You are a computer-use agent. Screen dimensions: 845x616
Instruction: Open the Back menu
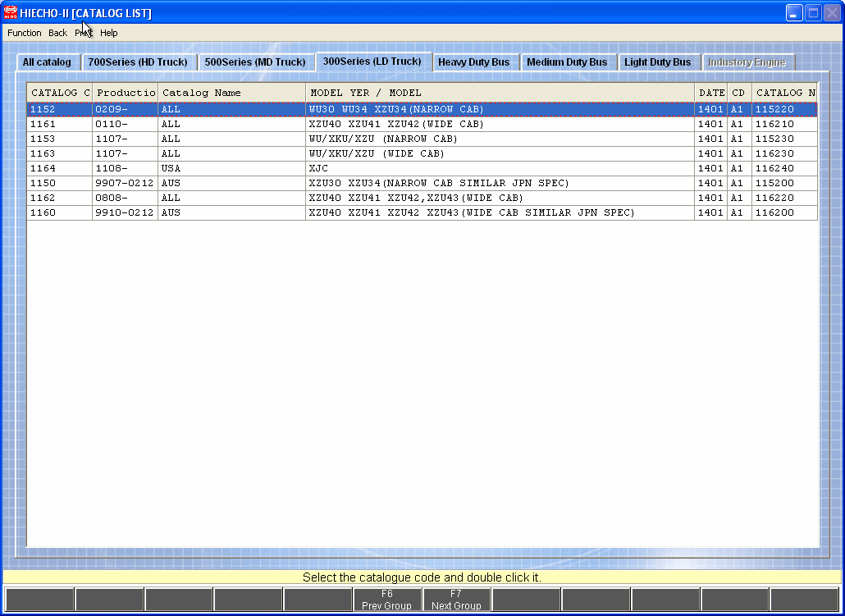[x=57, y=33]
